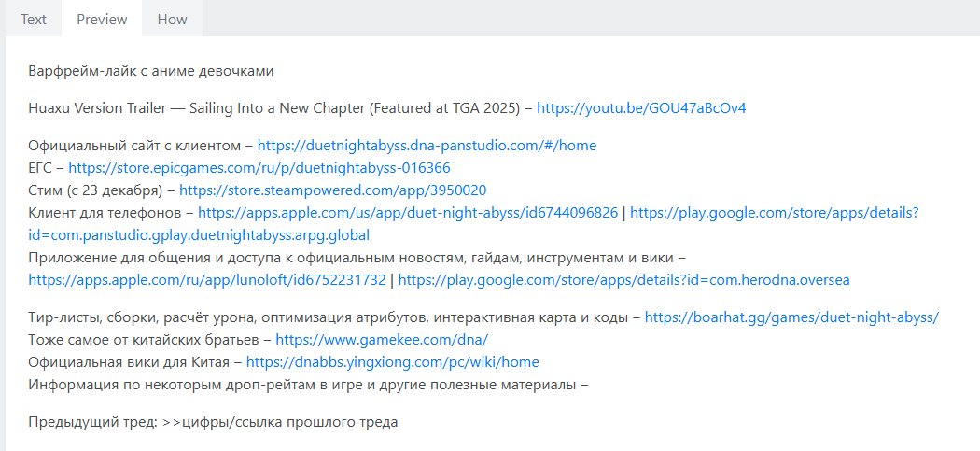980x451 pixels.
Task: Open the Epic Games store link
Action: click(259, 168)
